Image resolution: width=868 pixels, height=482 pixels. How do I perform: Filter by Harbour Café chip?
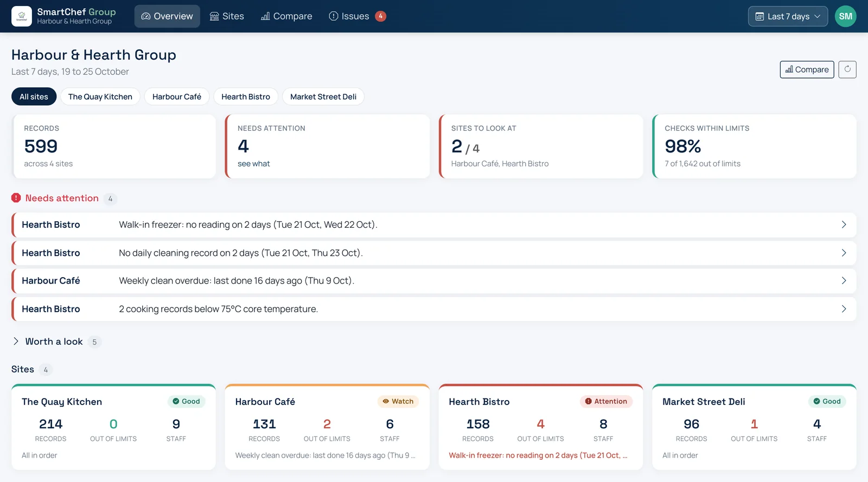[x=177, y=97]
